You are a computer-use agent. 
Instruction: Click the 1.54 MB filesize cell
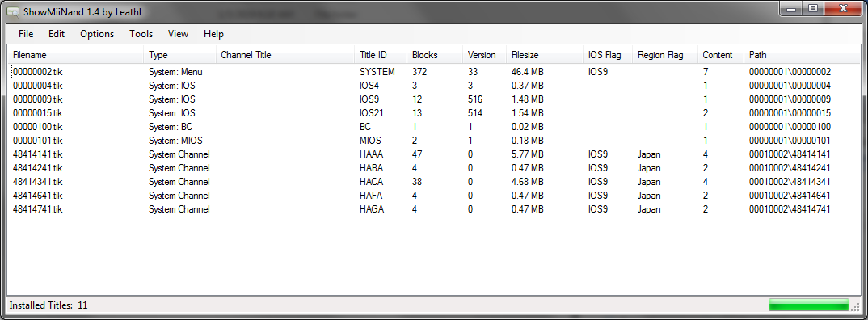528,113
